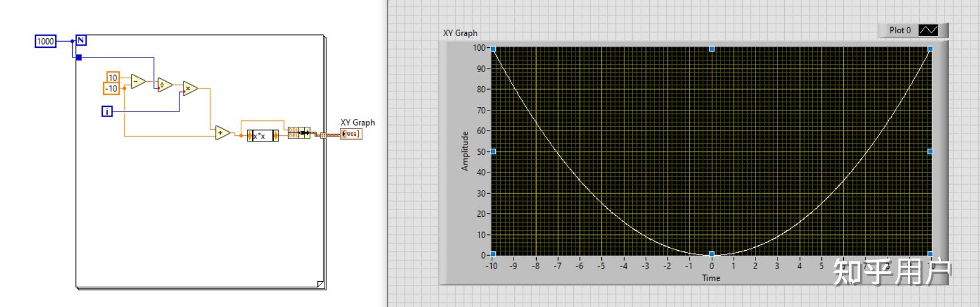
Task: Click the Time axis label
Action: 711,278
